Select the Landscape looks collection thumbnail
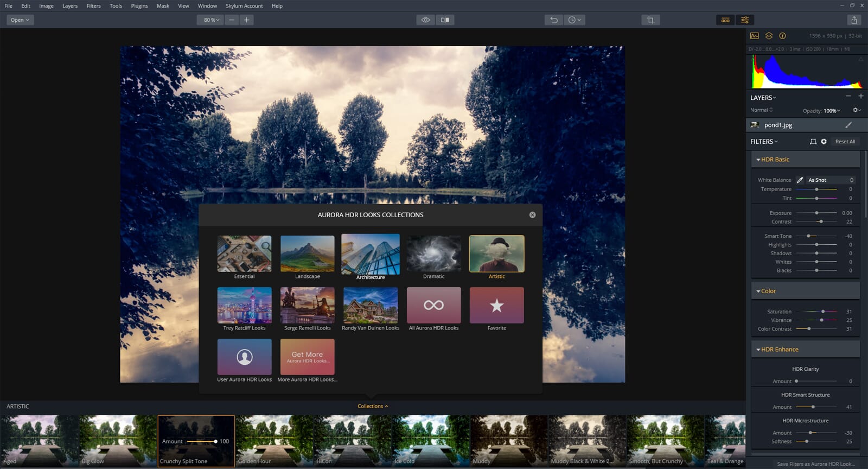The width and height of the screenshot is (868, 469). tap(307, 253)
